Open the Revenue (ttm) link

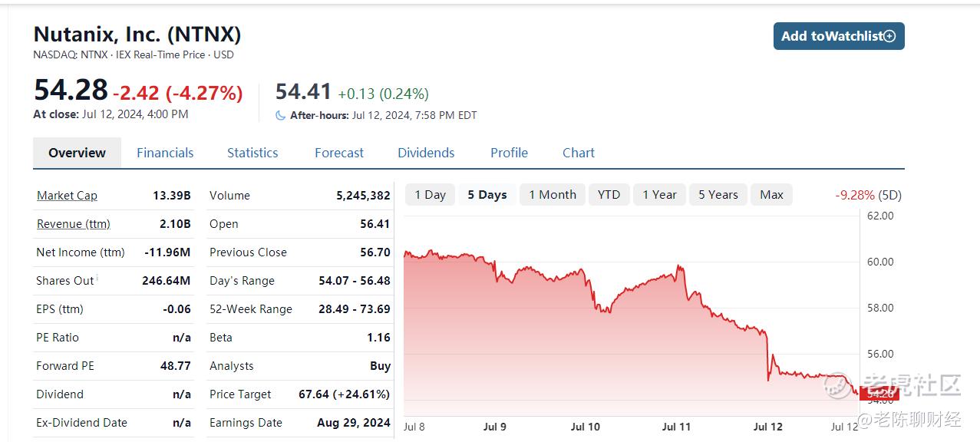pos(74,224)
